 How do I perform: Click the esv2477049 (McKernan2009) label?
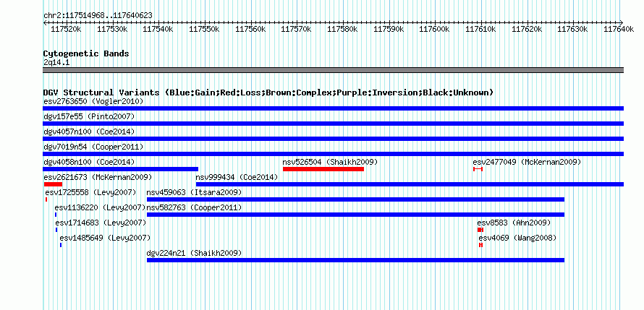click(x=527, y=162)
